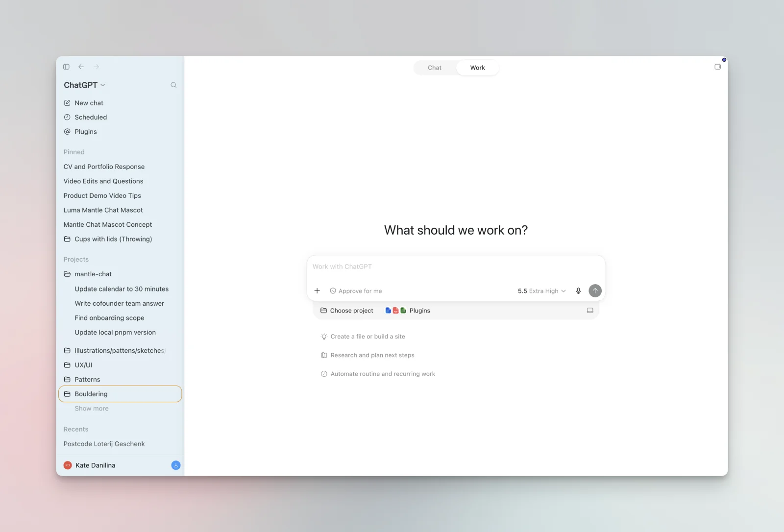Click the Recents section header
784x532 pixels.
[76, 429]
